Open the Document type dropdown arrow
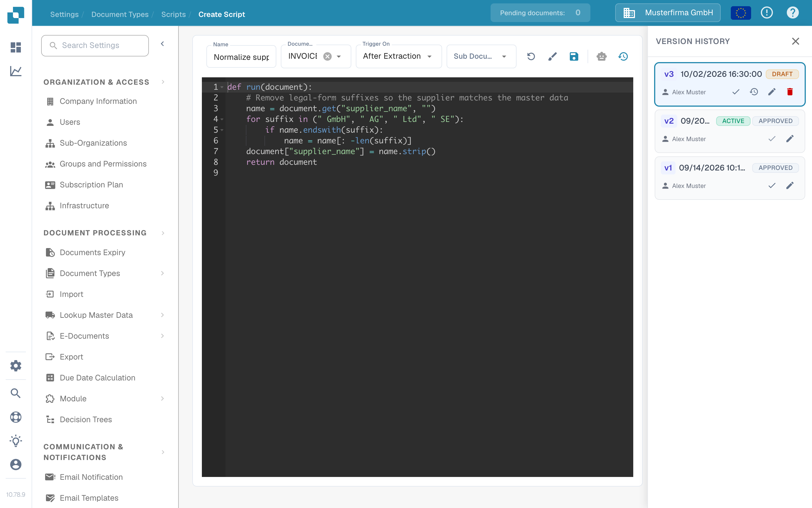This screenshot has height=508, width=812. tap(339, 56)
